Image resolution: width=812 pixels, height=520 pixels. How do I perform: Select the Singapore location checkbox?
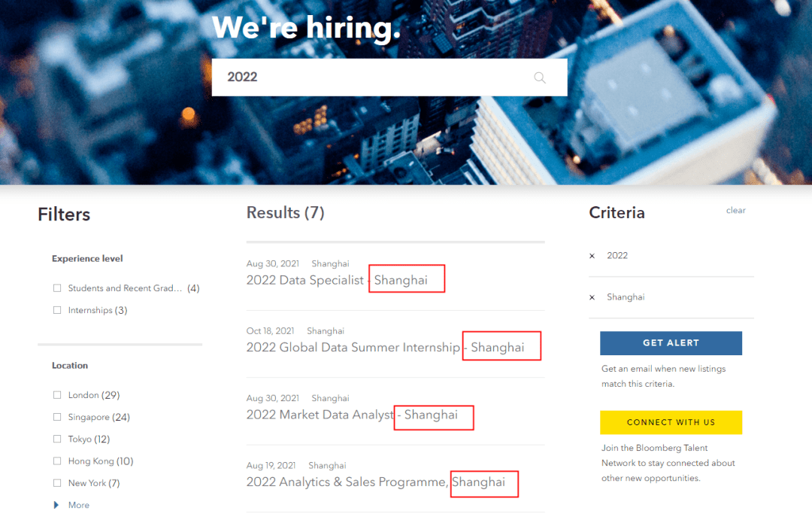click(x=57, y=417)
